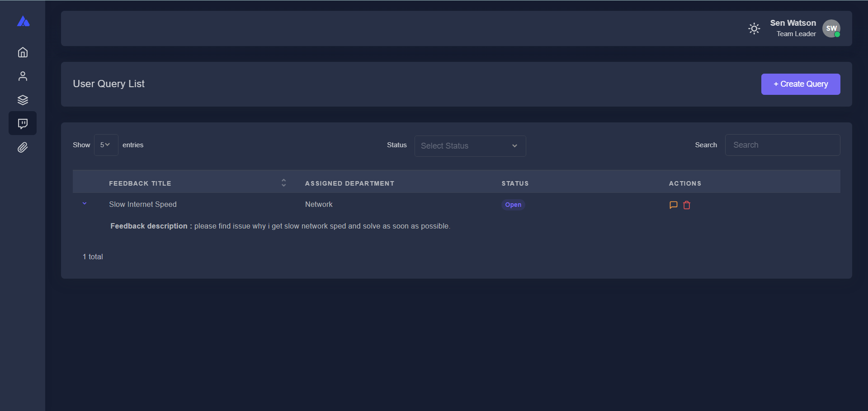This screenshot has height=411, width=868.
Task: Click the comment icon for Slow Internet Speed
Action: (673, 205)
